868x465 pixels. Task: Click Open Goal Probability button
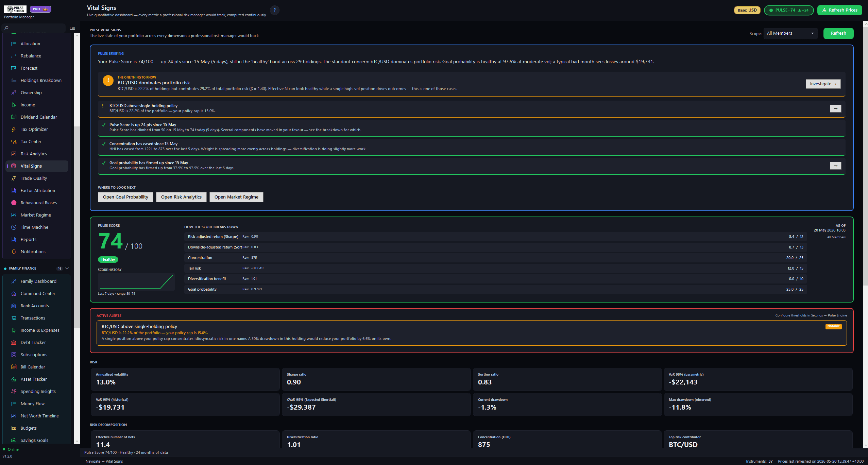pyautogui.click(x=125, y=197)
